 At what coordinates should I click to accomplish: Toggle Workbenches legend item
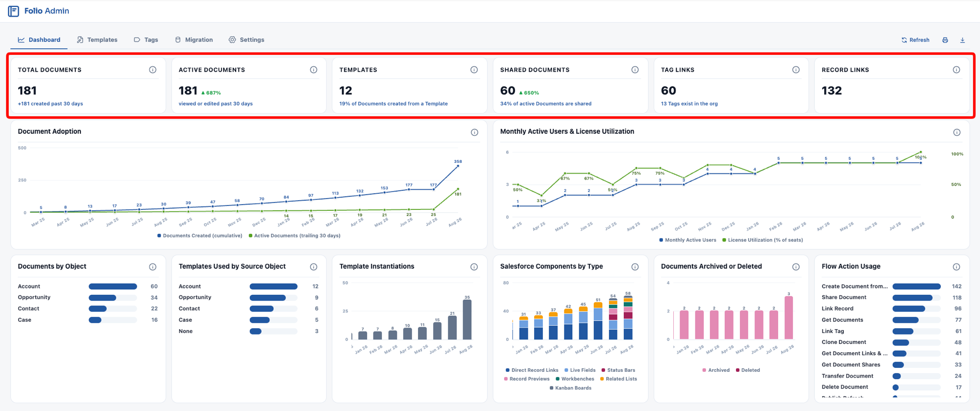(x=575, y=379)
